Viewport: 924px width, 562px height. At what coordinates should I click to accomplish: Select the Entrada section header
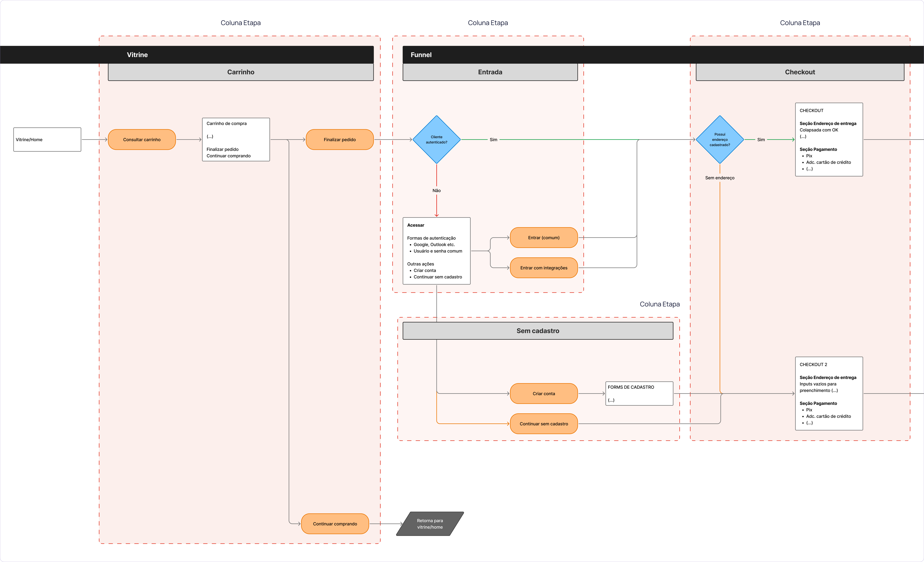490,72
